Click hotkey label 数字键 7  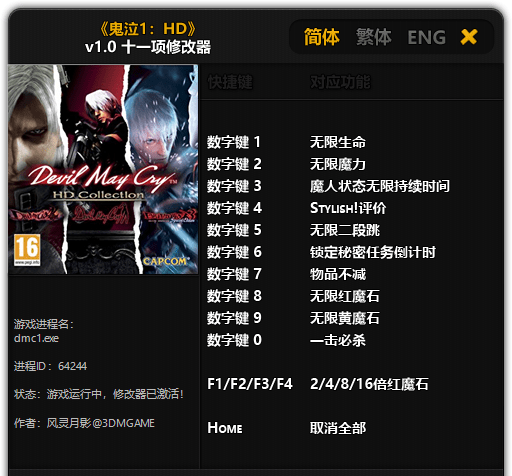(x=234, y=274)
